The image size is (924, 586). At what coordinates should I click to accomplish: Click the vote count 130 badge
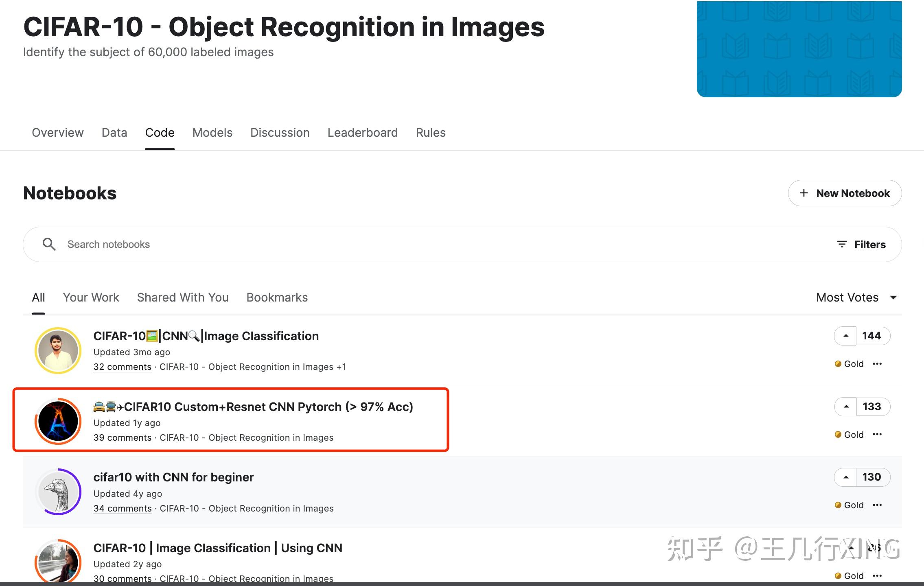point(871,477)
